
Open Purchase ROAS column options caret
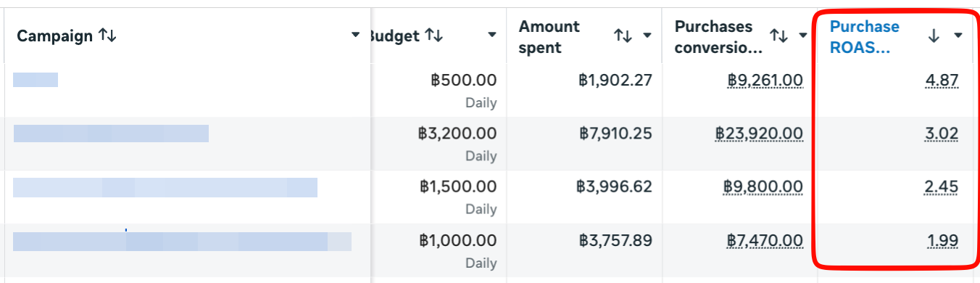coord(958,36)
